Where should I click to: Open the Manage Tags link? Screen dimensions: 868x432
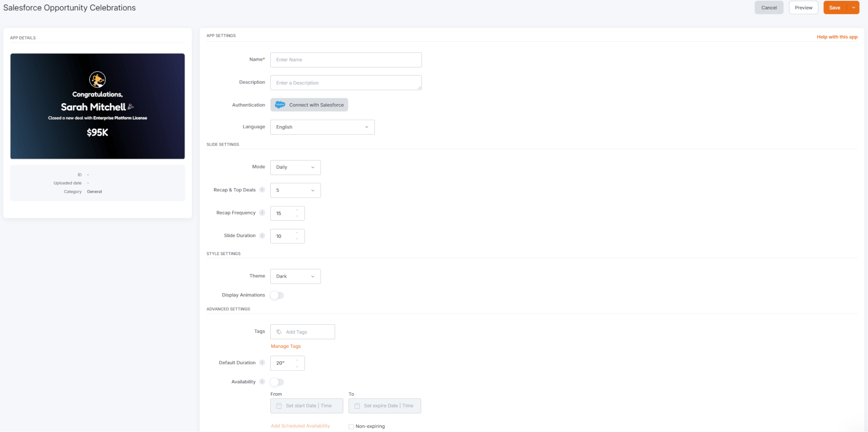[286, 347]
